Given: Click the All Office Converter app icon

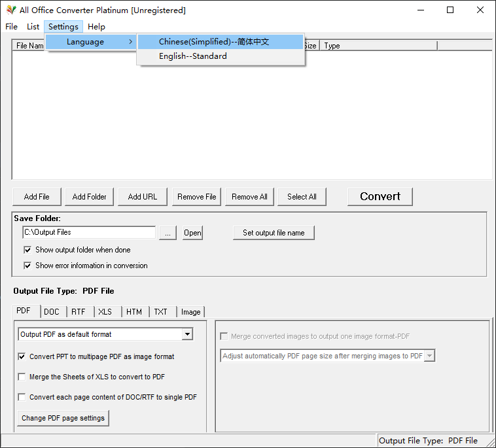Looking at the screenshot, I should [10, 10].
